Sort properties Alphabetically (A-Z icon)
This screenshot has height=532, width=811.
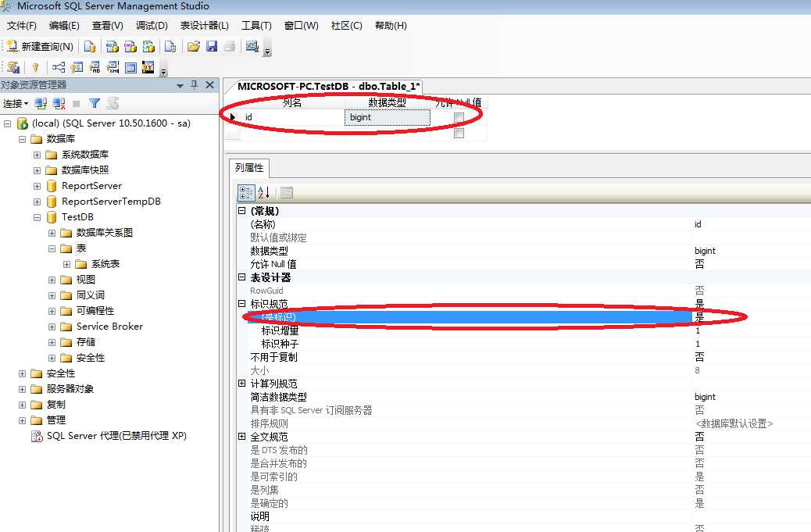(264, 193)
